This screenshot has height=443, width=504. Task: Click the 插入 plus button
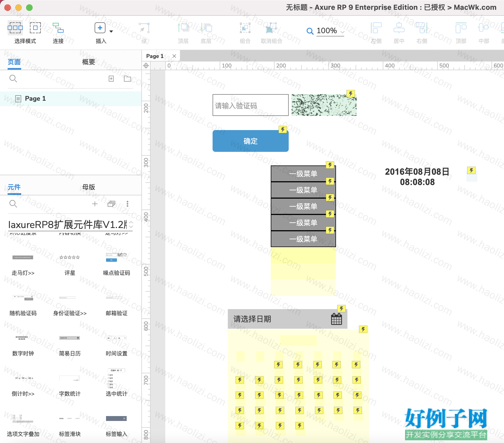(100, 28)
